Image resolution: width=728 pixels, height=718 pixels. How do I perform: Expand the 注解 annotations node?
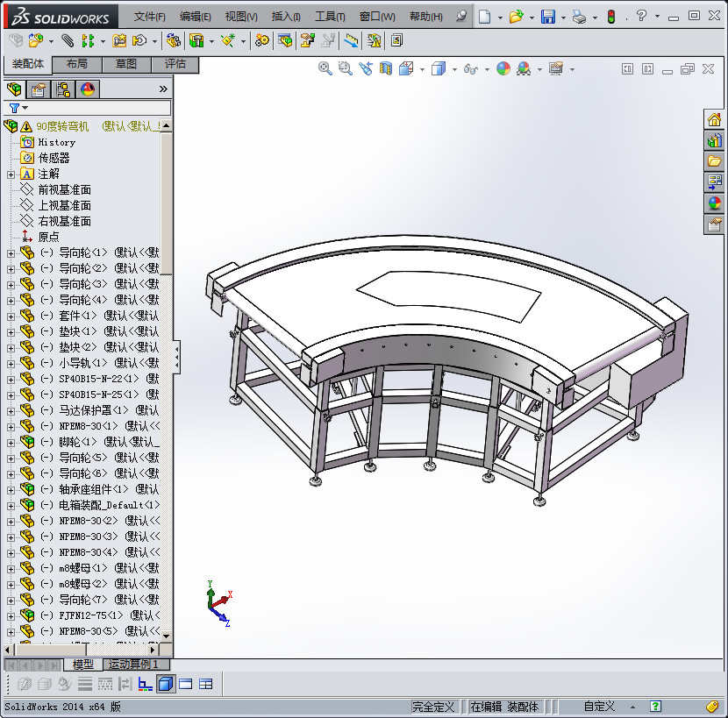[11, 175]
